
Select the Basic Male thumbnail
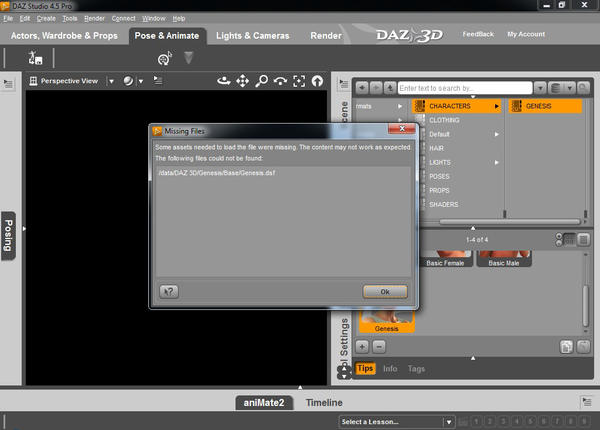click(x=504, y=259)
